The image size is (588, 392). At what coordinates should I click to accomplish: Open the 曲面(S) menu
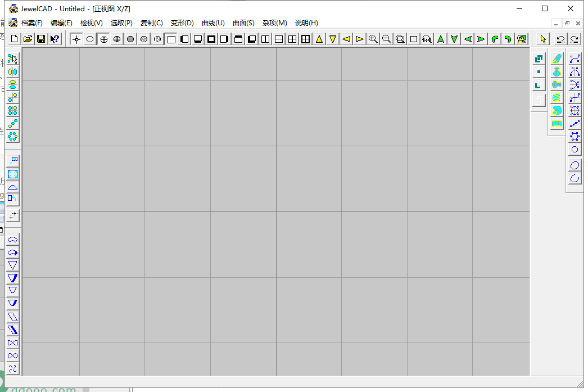243,23
